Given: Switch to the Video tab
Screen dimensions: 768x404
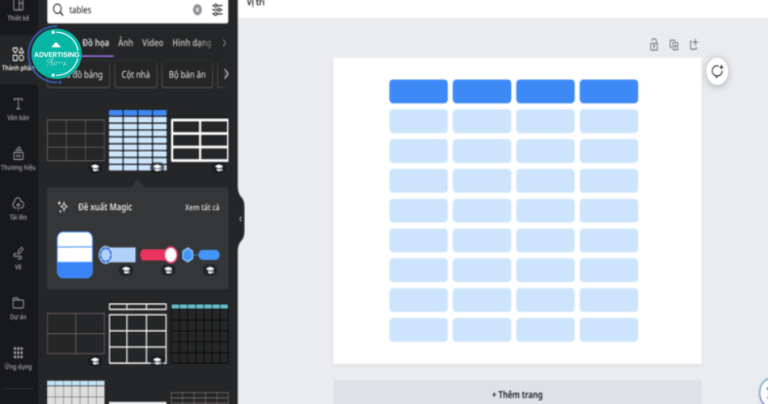Looking at the screenshot, I should point(152,43).
